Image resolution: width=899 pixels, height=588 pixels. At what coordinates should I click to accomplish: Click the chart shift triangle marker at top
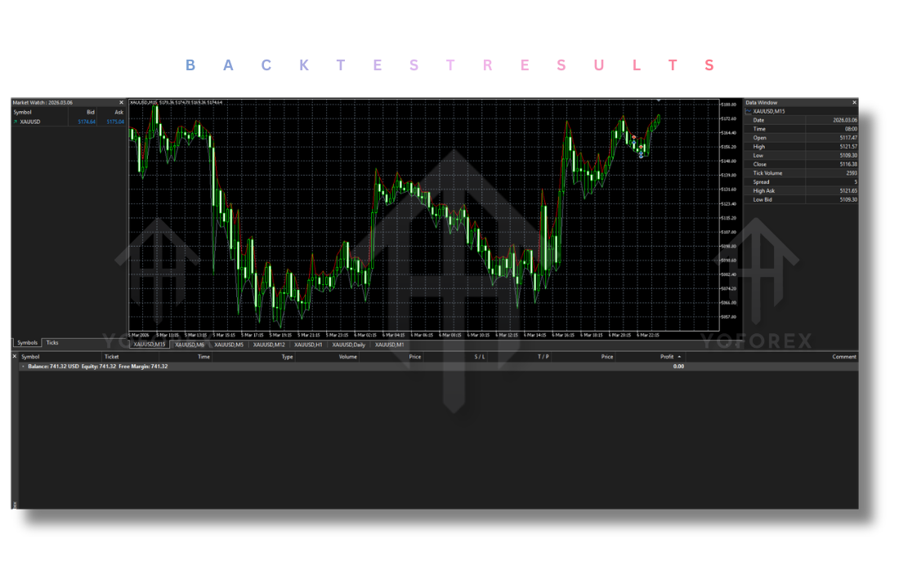coord(659,101)
